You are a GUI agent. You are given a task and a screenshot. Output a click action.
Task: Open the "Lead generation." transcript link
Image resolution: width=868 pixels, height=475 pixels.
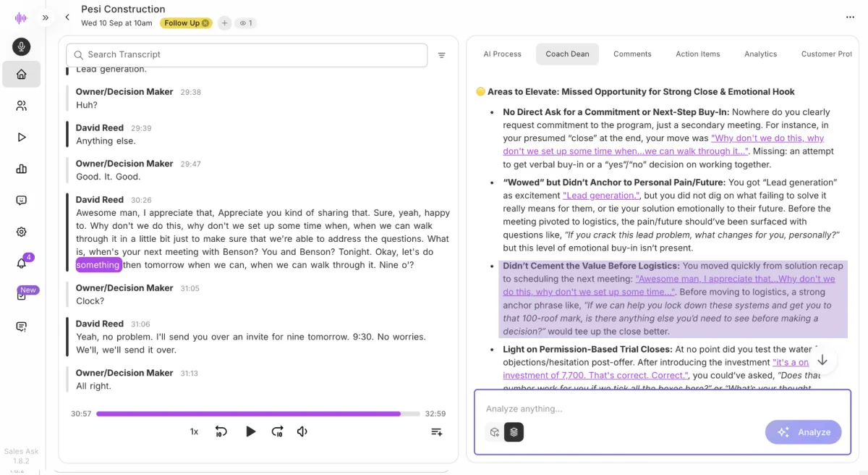[601, 196]
